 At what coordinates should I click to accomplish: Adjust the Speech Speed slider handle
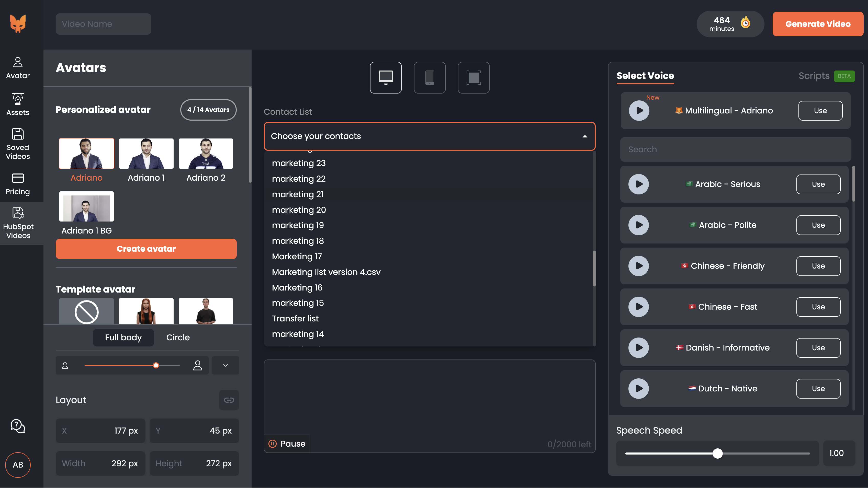pos(717,453)
